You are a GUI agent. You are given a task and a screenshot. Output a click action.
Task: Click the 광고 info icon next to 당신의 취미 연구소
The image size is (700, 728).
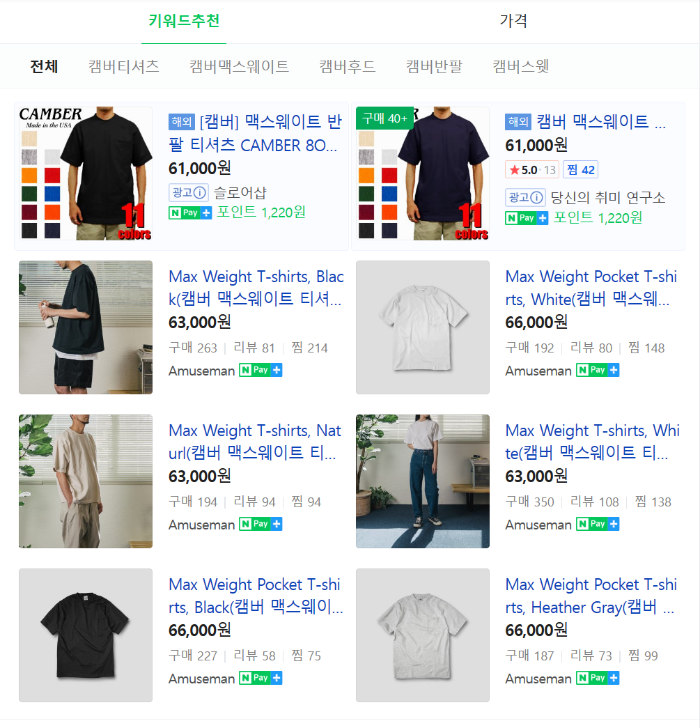[x=536, y=198]
